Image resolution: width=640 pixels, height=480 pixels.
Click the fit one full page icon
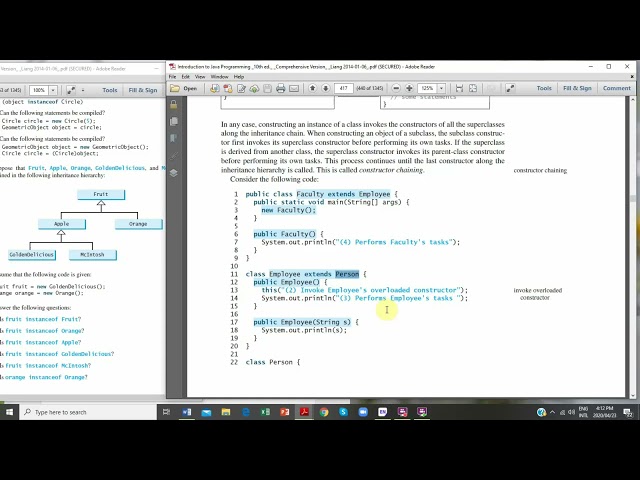pos(473,88)
